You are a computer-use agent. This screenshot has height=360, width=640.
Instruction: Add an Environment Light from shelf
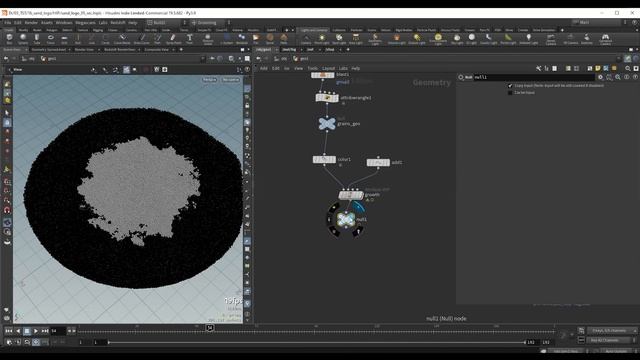click(438, 39)
